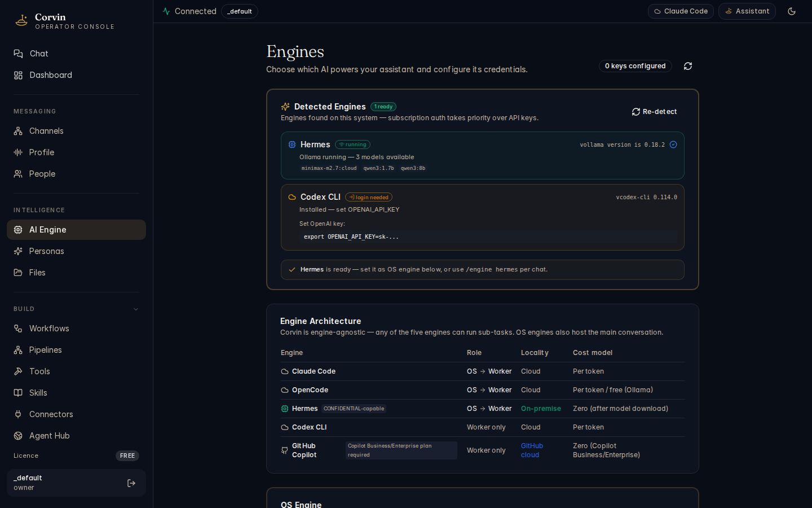The height and width of the screenshot is (508, 812).
Task: Click the On-premise locality cell
Action: (541, 409)
